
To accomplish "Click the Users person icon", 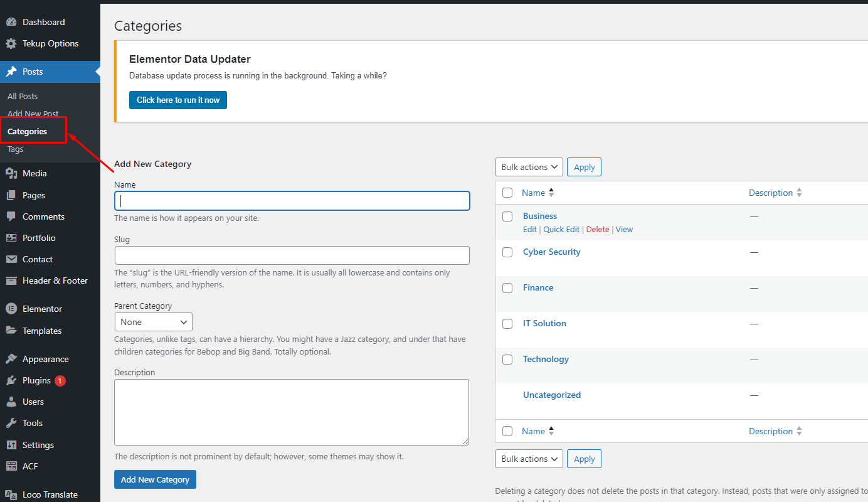I will point(11,402).
